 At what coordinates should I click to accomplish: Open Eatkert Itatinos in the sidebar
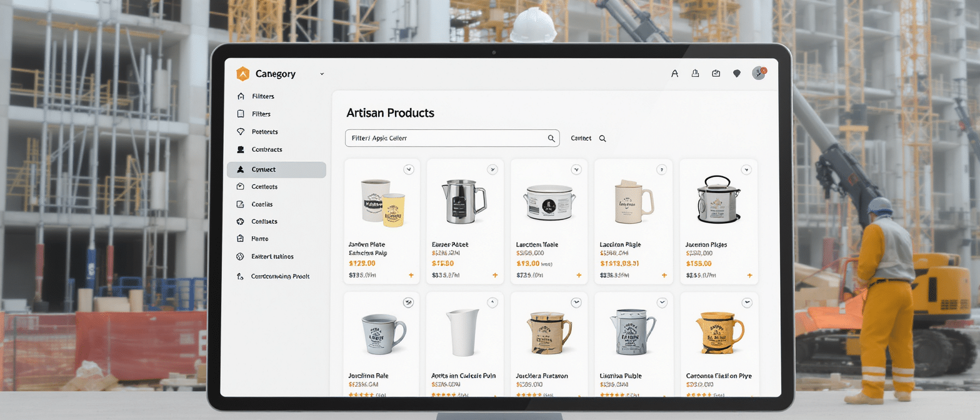tap(272, 256)
